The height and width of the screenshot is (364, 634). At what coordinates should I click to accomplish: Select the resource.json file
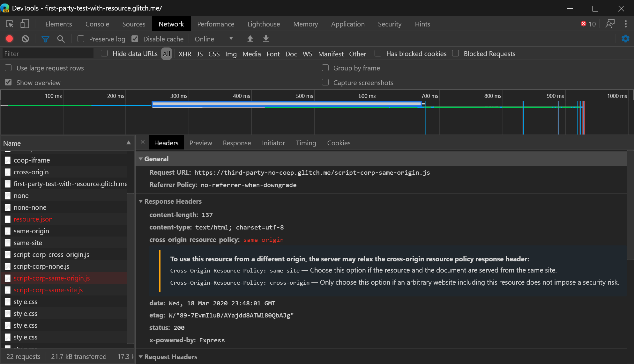tap(34, 219)
